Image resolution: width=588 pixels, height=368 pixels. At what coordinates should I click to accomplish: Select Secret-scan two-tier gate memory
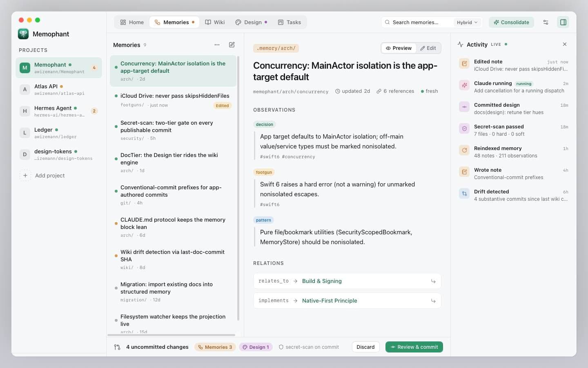point(173,130)
